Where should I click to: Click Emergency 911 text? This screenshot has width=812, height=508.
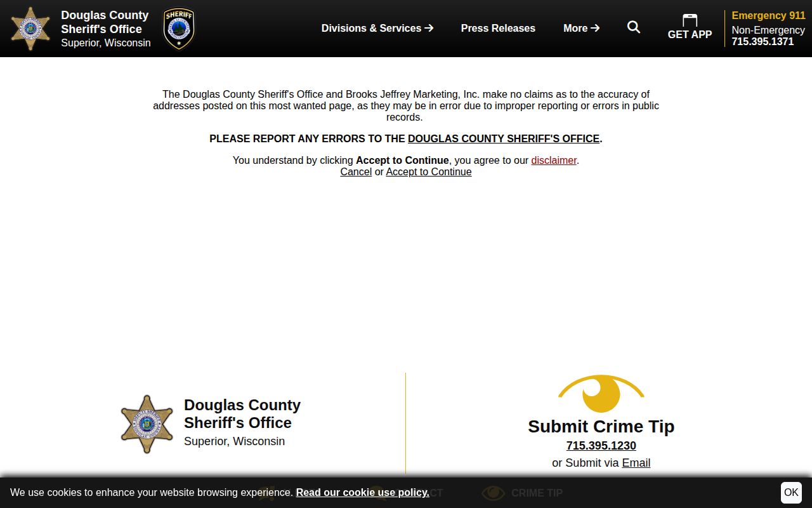coord(768,15)
